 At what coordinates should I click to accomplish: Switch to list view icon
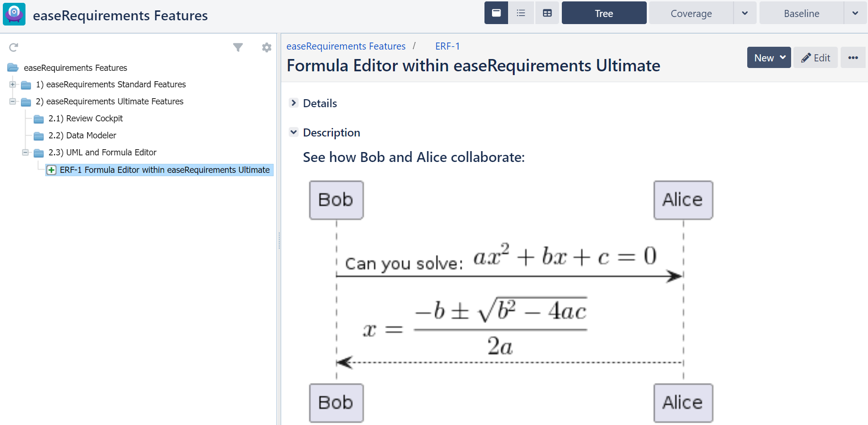[x=521, y=13]
